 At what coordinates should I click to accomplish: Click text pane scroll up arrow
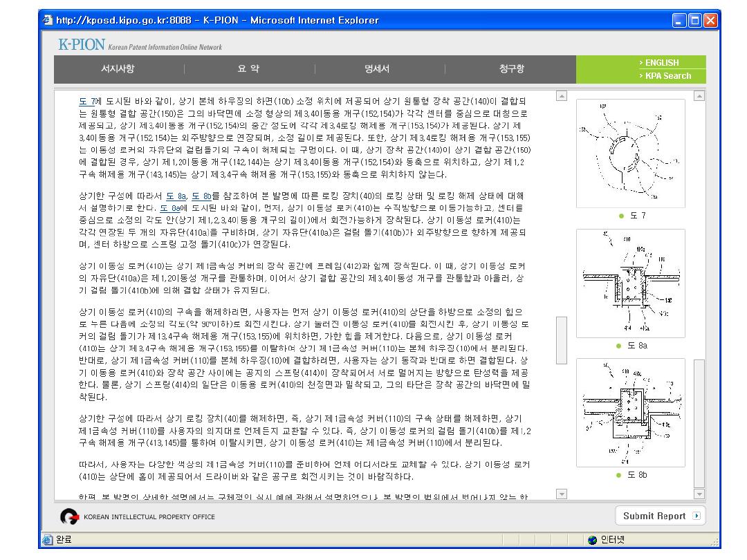point(562,95)
